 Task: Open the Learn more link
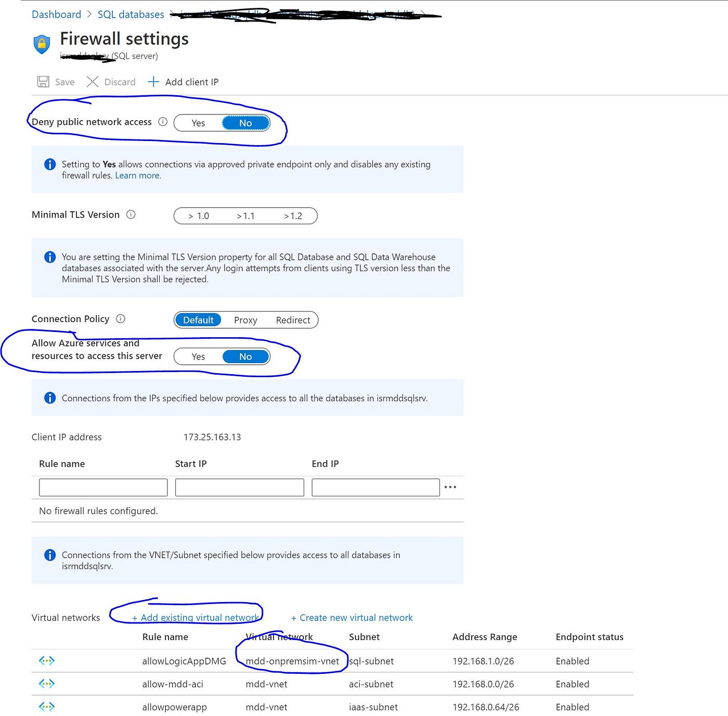point(138,175)
